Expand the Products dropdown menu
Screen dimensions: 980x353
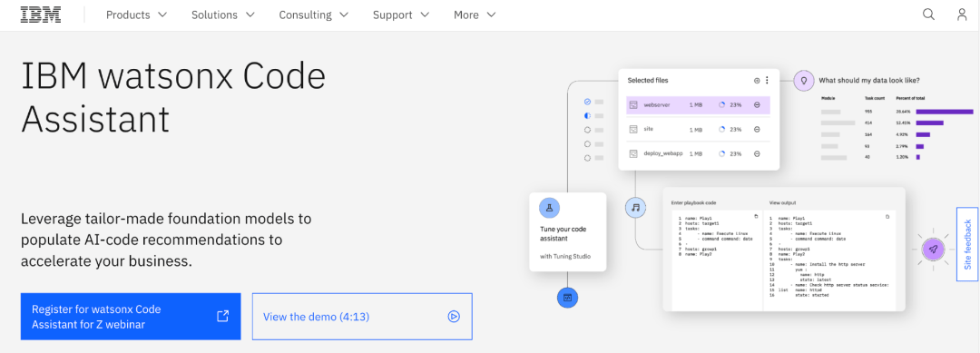tap(137, 15)
